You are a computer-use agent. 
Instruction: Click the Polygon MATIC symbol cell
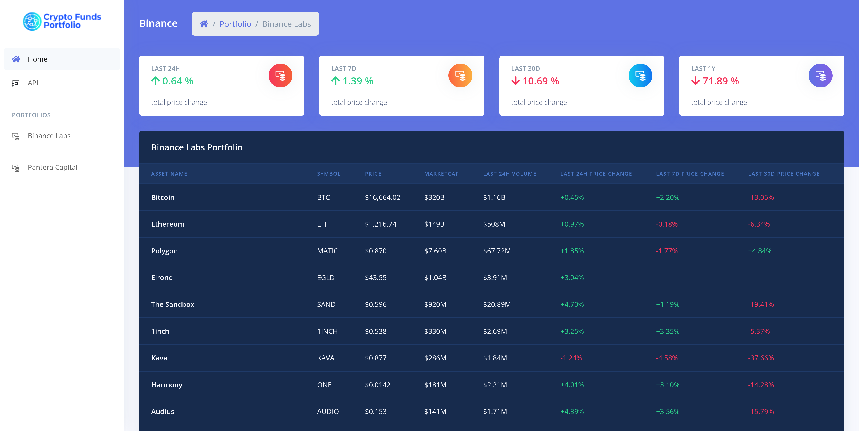tap(327, 251)
